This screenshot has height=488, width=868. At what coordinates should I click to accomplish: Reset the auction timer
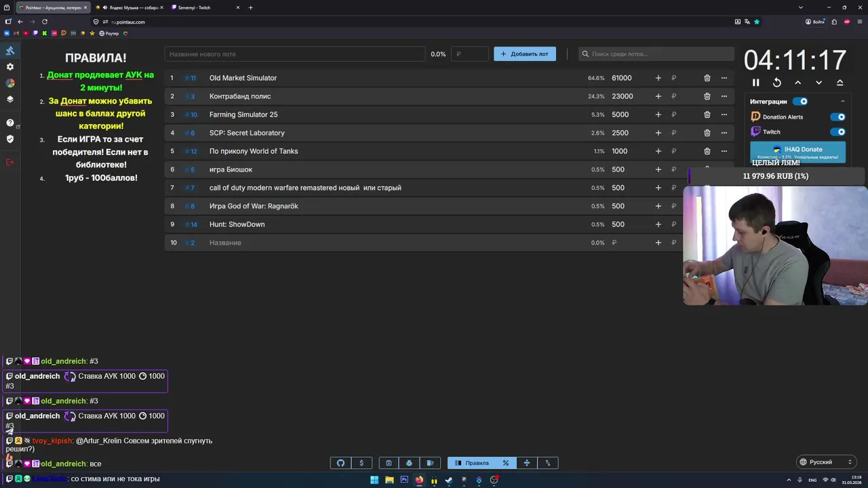[777, 83]
